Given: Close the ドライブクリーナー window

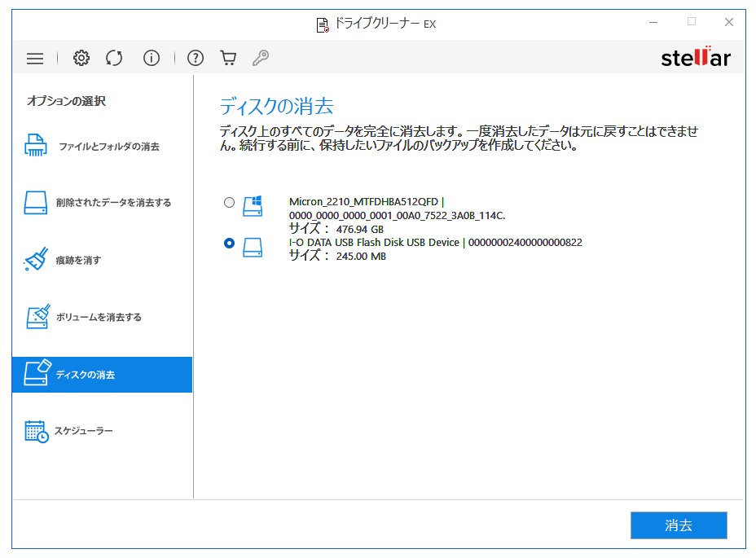Looking at the screenshot, I should 729,22.
